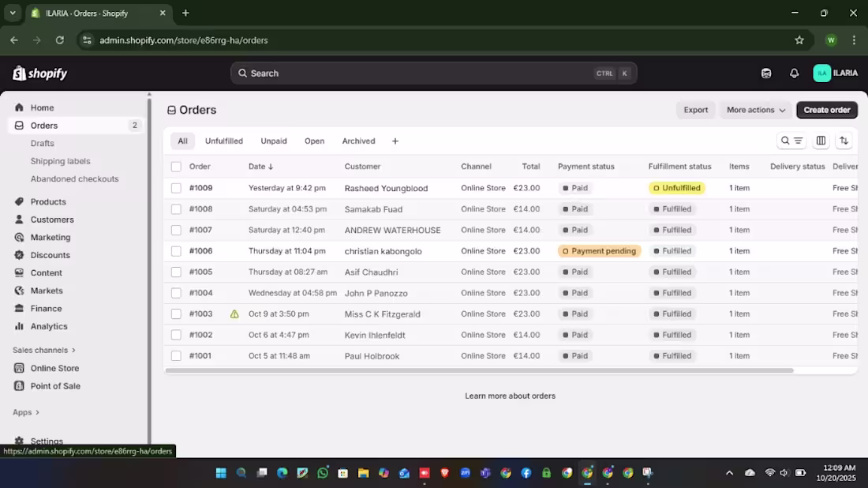The height and width of the screenshot is (488, 868).
Task: Check order #1002 checkbox
Action: 176,335
